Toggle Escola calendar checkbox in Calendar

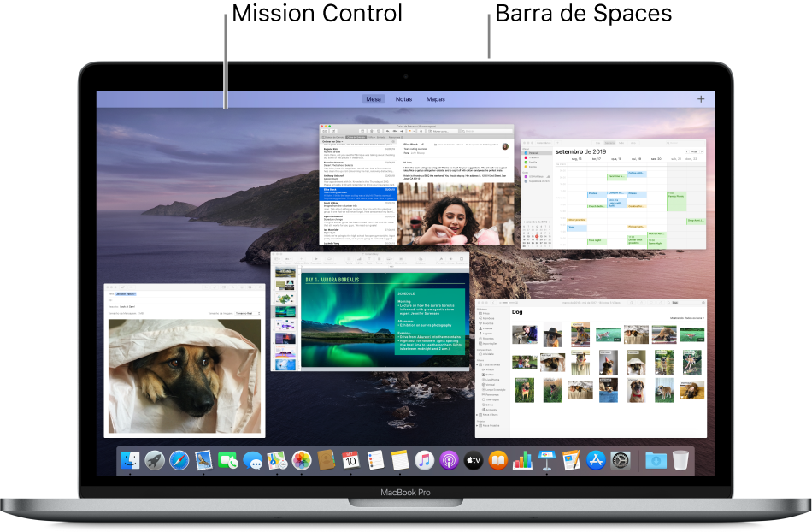point(527,167)
